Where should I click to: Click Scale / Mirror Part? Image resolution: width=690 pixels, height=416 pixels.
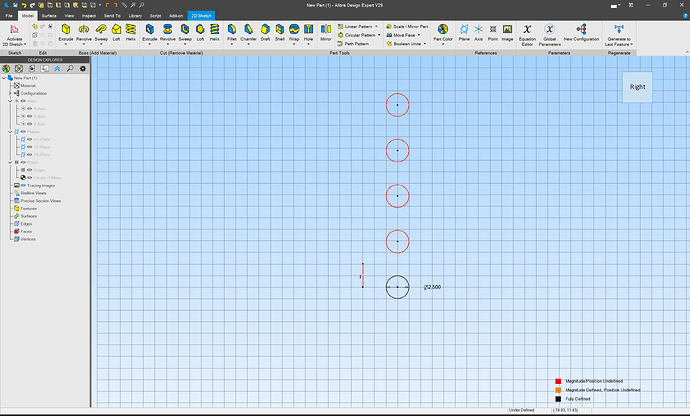click(x=407, y=26)
